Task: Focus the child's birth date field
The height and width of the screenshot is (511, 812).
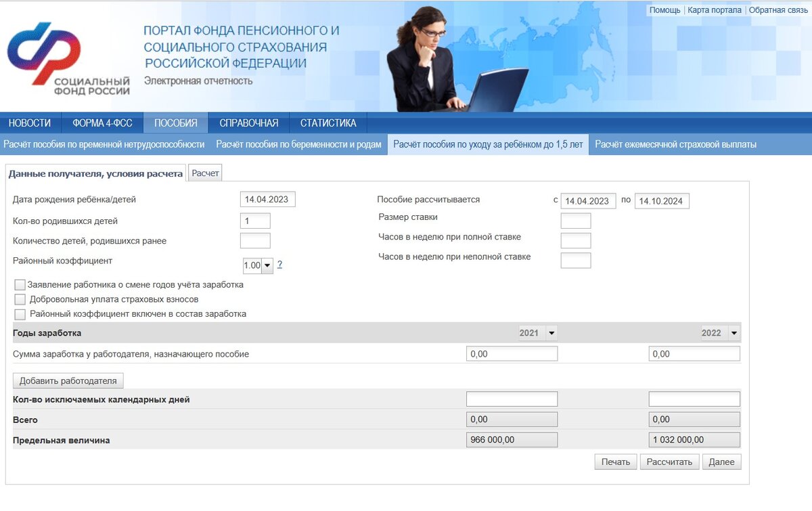Action: tap(268, 200)
